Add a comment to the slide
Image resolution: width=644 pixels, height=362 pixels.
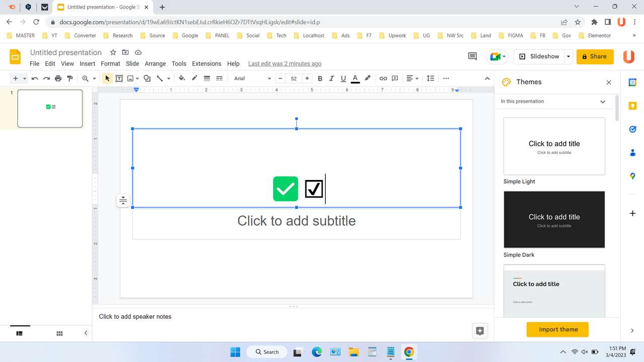[395, 78]
